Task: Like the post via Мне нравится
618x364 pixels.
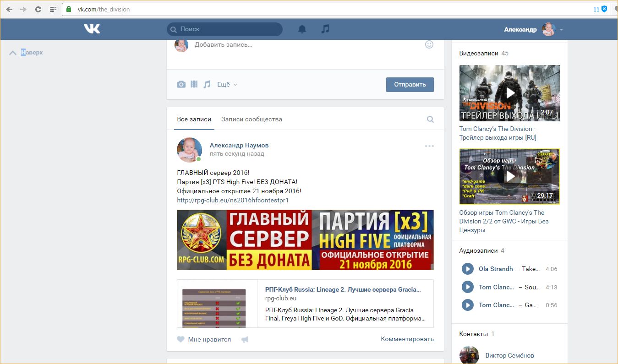Action: tap(204, 339)
